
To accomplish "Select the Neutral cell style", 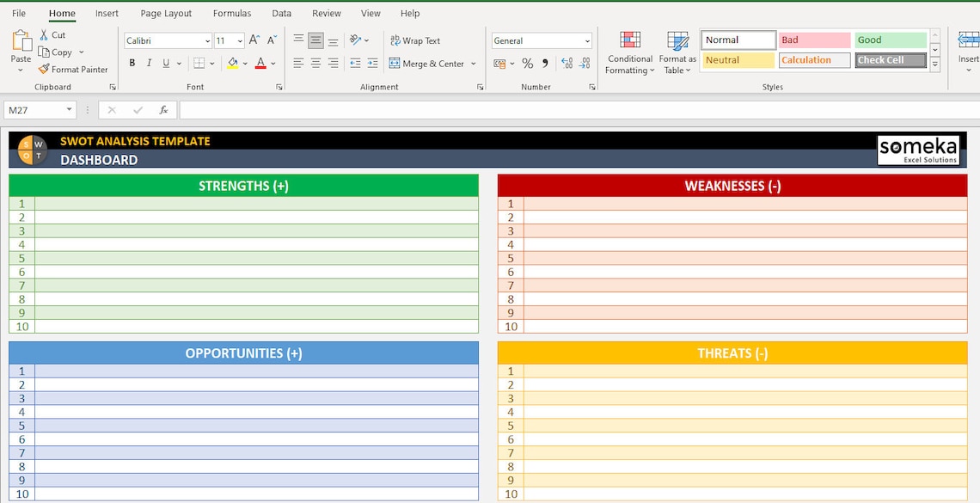I will [x=737, y=59].
